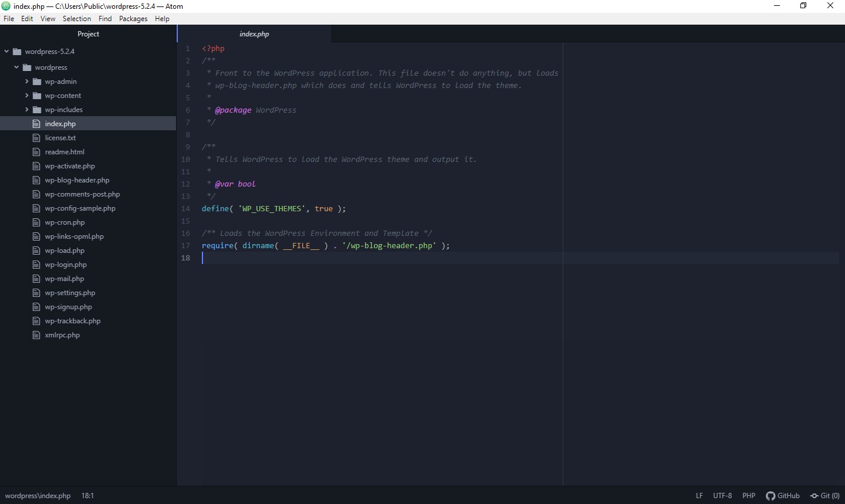
Task: Switch to the index.php editor tab
Action: 254,34
